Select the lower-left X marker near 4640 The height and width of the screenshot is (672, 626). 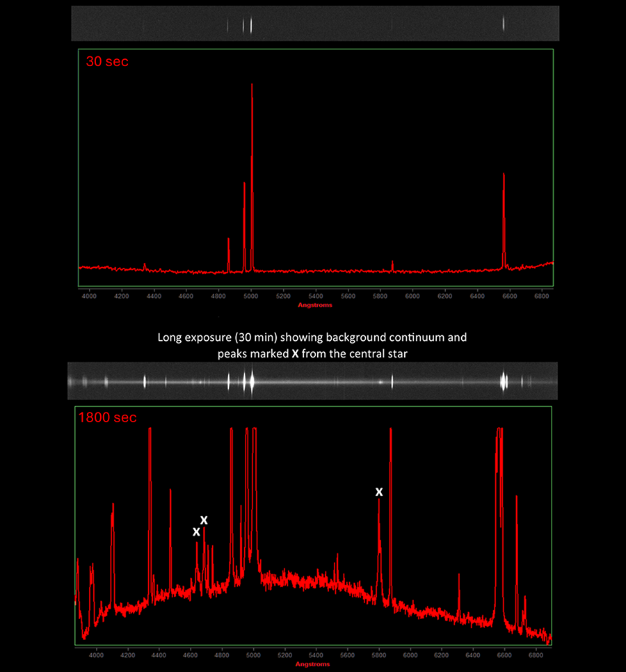[x=196, y=531]
